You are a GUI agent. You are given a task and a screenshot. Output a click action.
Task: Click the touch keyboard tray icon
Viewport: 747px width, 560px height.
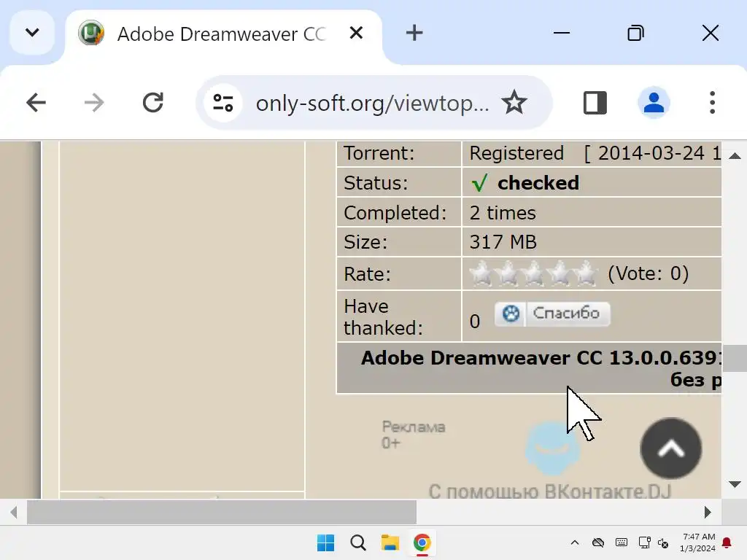pyautogui.click(x=622, y=542)
